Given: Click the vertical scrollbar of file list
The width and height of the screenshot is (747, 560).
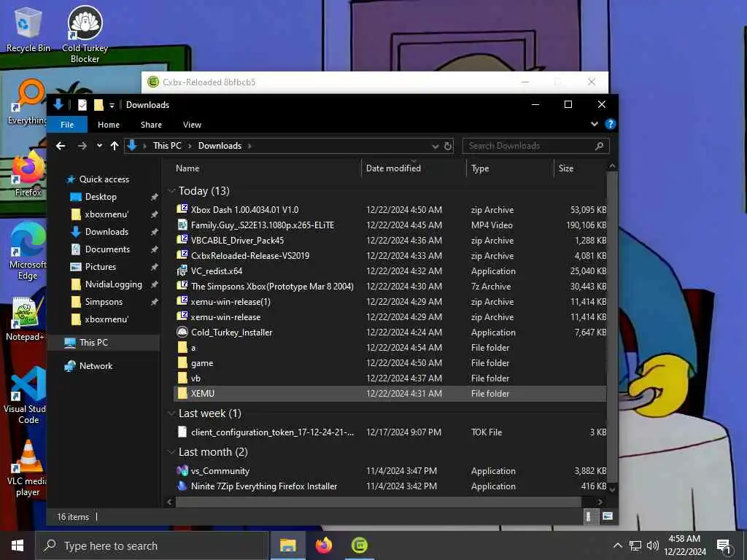Looking at the screenshot, I should pyautogui.click(x=612, y=326).
